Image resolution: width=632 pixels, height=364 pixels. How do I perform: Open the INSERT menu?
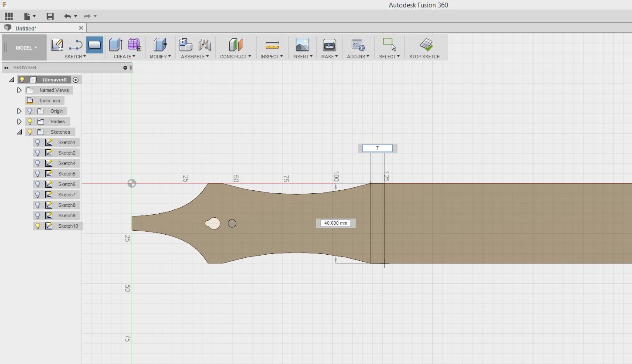tap(302, 57)
